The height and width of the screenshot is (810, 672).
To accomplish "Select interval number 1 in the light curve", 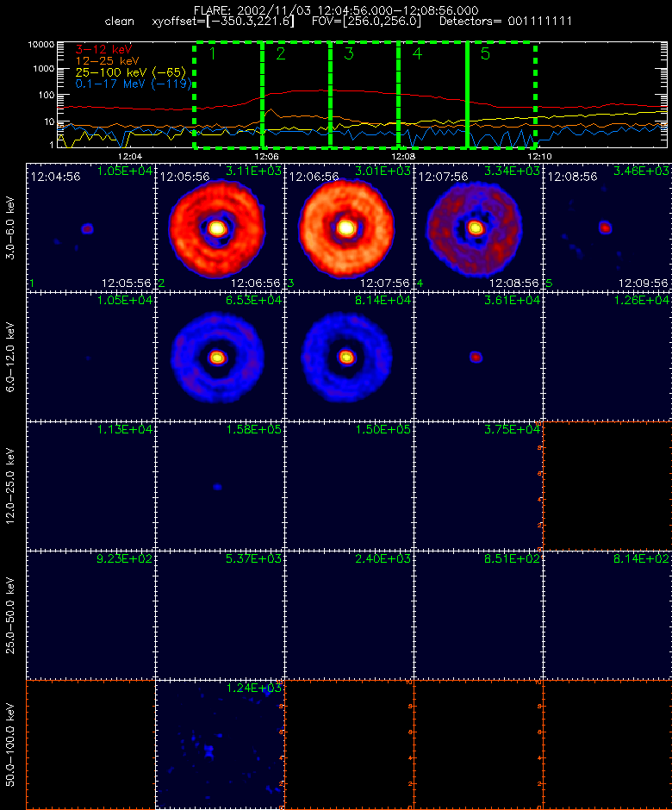I will (x=212, y=53).
